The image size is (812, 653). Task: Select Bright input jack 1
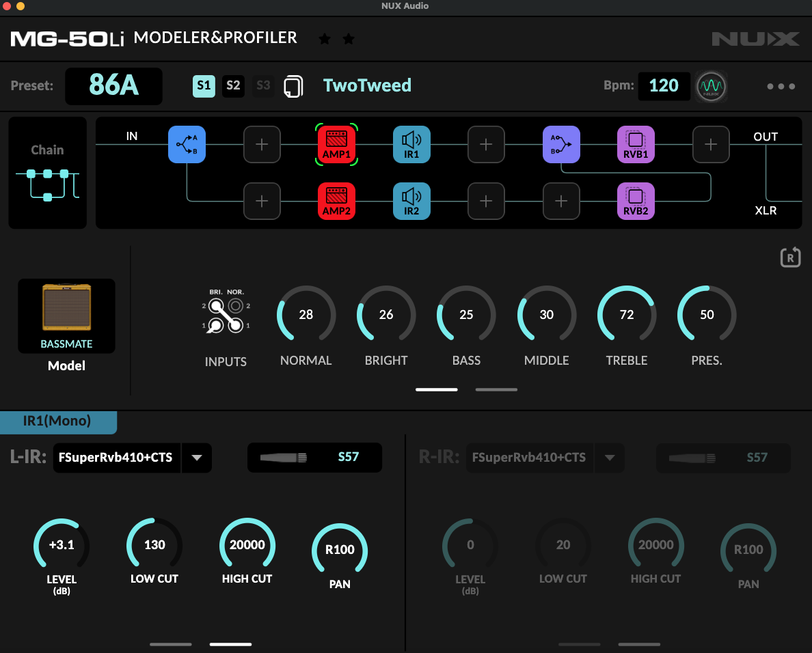click(216, 325)
